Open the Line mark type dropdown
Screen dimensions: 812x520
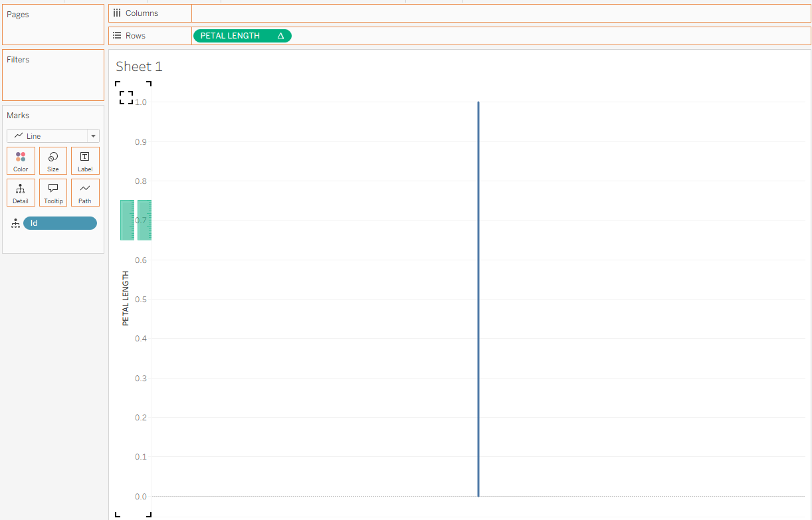pos(53,136)
